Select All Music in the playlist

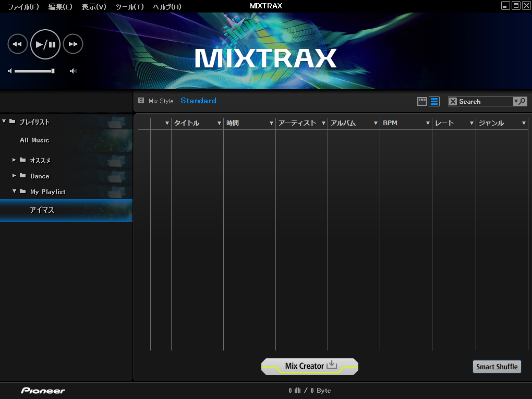click(34, 140)
